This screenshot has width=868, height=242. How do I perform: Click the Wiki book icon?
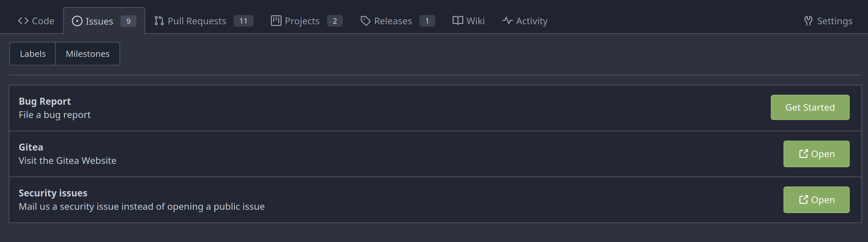[x=458, y=21]
